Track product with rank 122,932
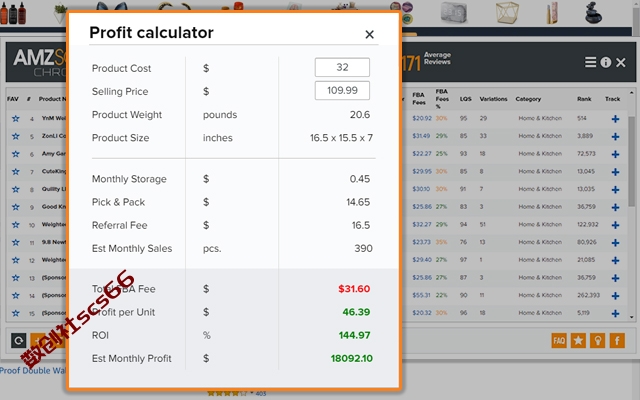This screenshot has height=400, width=640. click(x=616, y=225)
